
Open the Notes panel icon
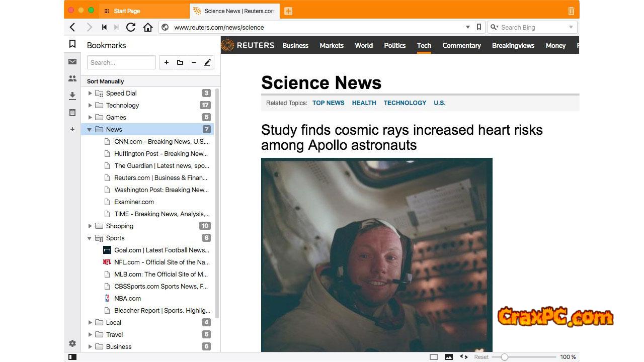tap(72, 113)
